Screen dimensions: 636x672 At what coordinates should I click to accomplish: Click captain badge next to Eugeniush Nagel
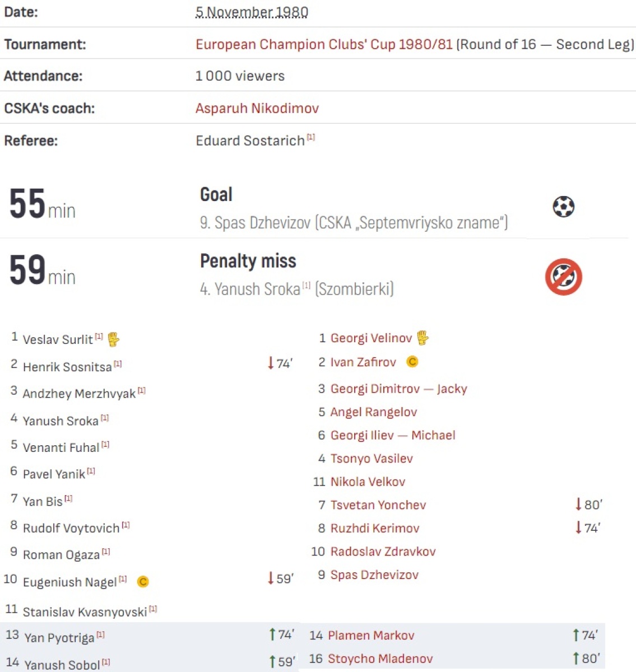[x=143, y=582]
